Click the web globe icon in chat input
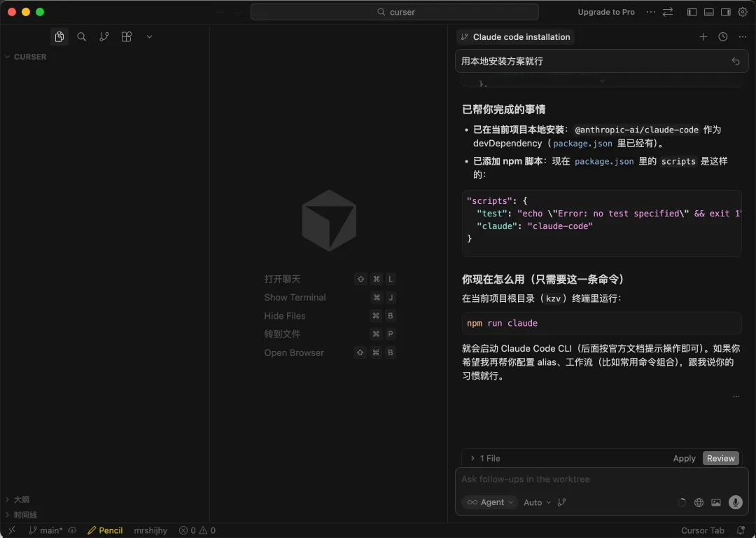Image resolution: width=756 pixels, height=538 pixels. [699, 502]
